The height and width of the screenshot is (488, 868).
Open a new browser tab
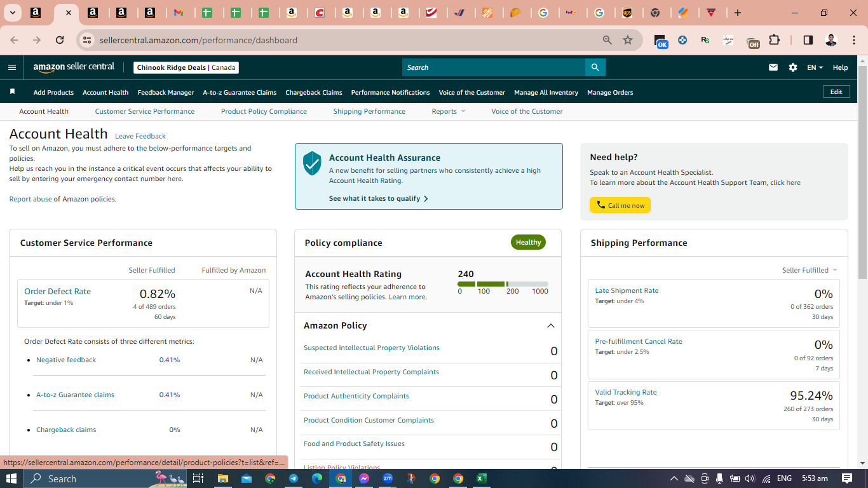click(737, 13)
